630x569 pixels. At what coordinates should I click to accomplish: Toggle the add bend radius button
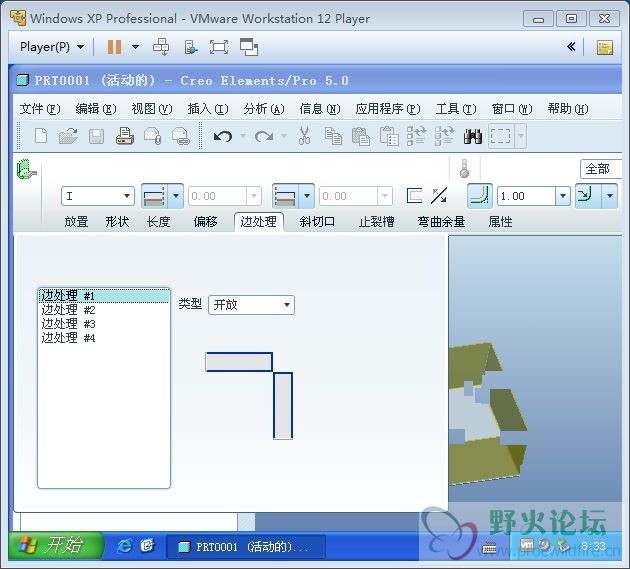coord(480,196)
